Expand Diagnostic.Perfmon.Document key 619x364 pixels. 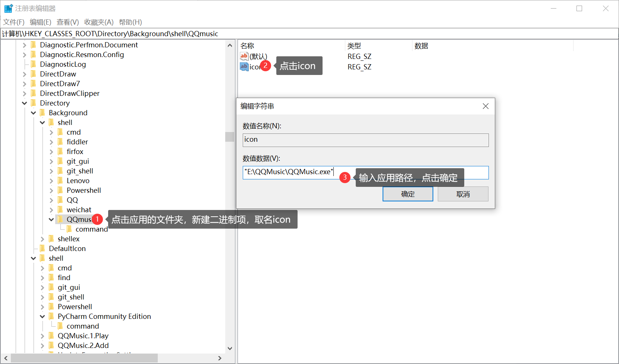[25, 45]
